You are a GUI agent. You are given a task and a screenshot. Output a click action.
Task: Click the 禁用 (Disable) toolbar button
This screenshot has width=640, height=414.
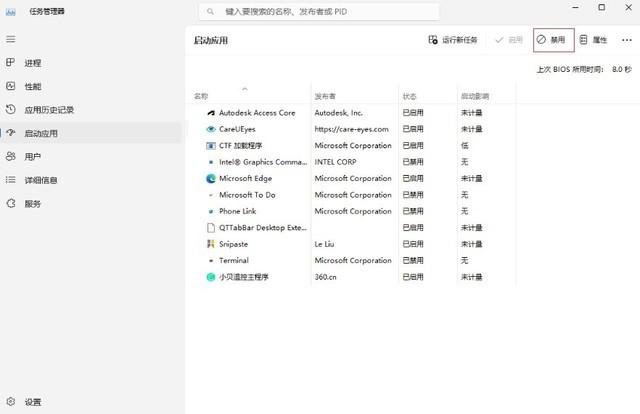click(553, 40)
